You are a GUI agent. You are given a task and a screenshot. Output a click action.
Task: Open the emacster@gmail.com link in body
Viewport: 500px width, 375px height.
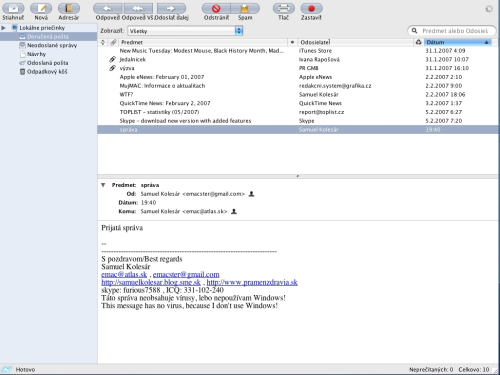[186, 274]
